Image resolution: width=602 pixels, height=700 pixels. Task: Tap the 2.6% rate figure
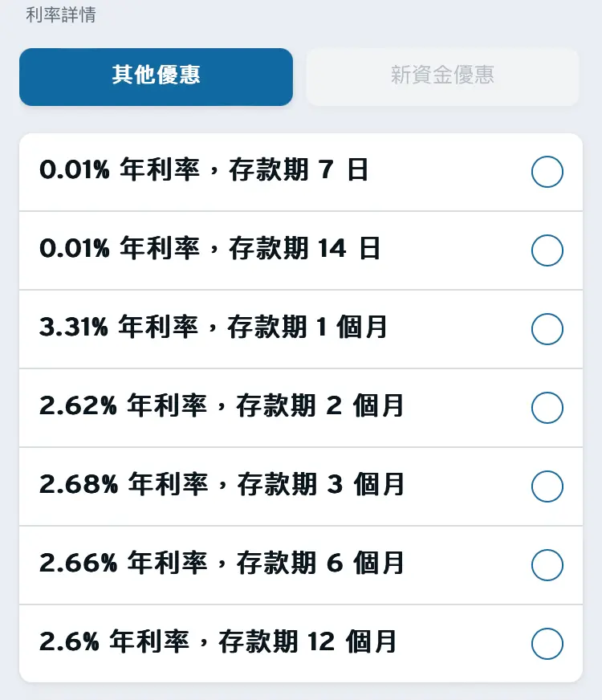[x=69, y=641]
